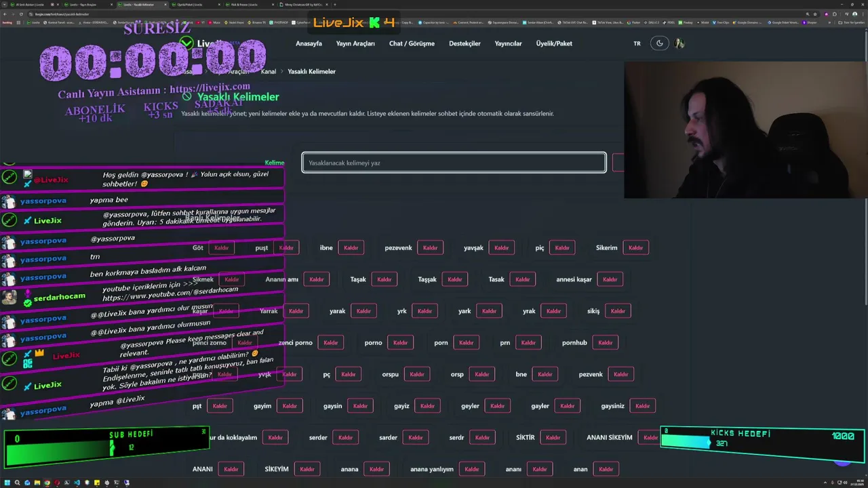Click Kaldır next to 'annesi kaşar'

[610, 279]
